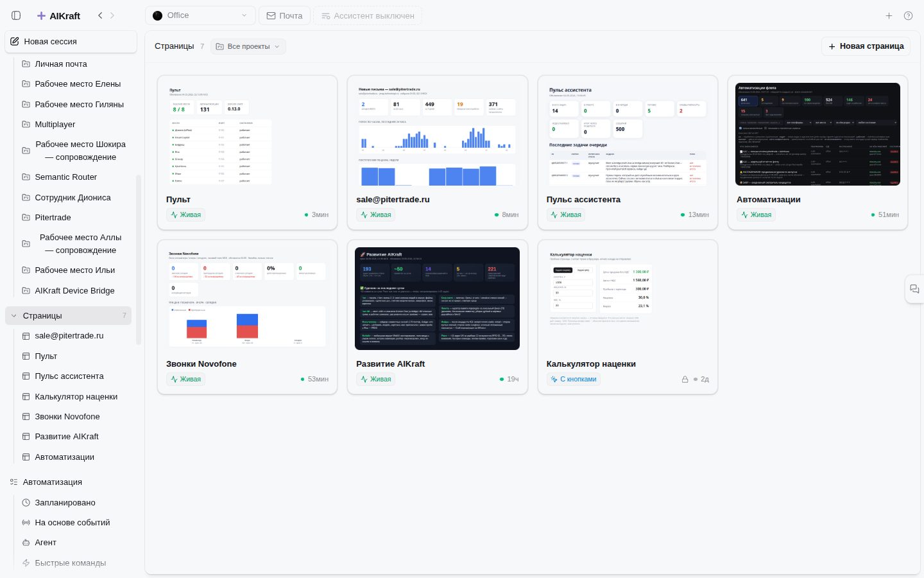Toggle the Ассистент выключен switch
Screen dimensions: 924x578
pyautogui.click(x=368, y=15)
